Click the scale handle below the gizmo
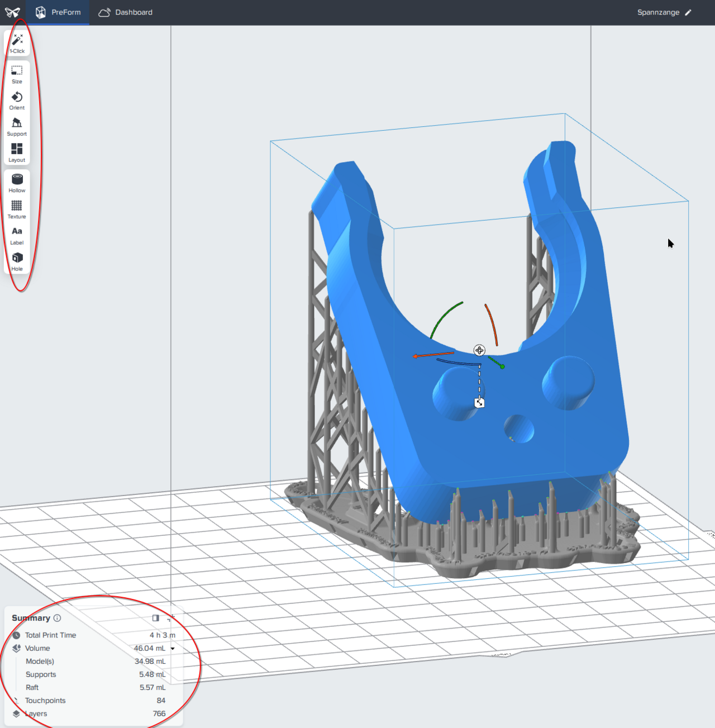715x728 pixels. 479,402
